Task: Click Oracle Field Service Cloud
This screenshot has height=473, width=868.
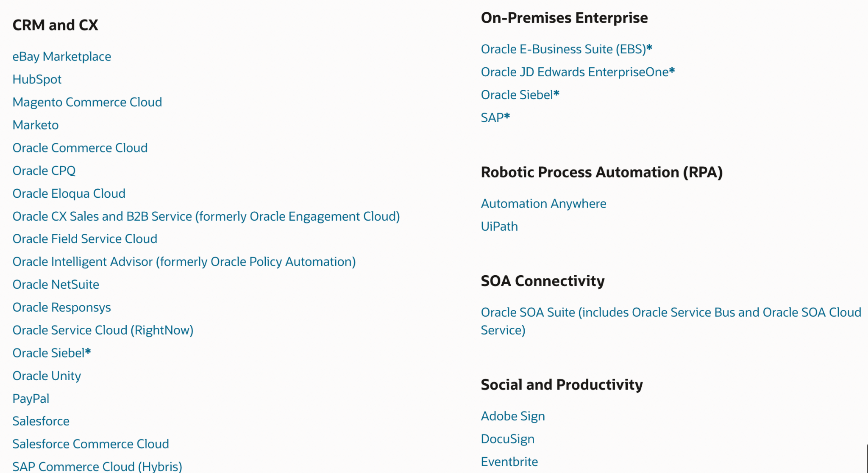Action: click(x=85, y=238)
